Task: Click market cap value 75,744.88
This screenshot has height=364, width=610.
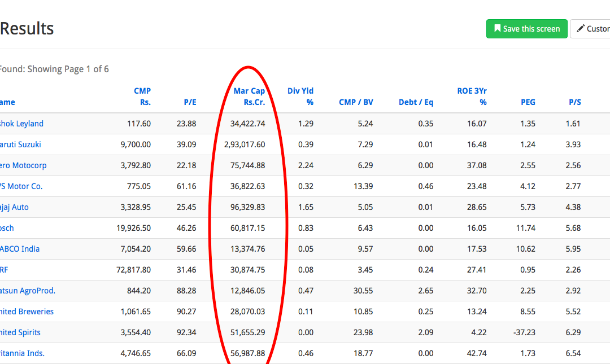Action: pos(248,166)
